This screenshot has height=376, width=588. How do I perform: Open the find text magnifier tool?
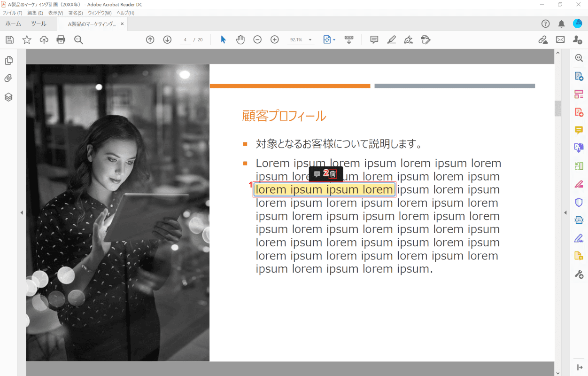tap(78, 40)
